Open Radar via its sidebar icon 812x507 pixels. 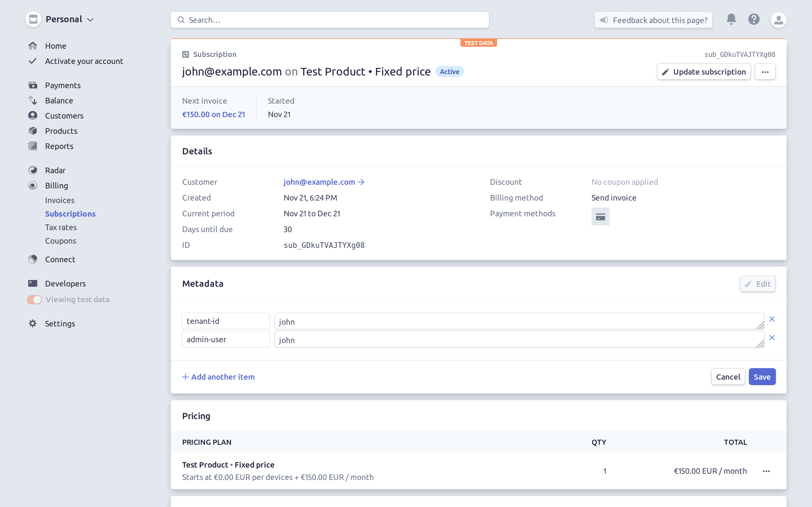coord(33,170)
